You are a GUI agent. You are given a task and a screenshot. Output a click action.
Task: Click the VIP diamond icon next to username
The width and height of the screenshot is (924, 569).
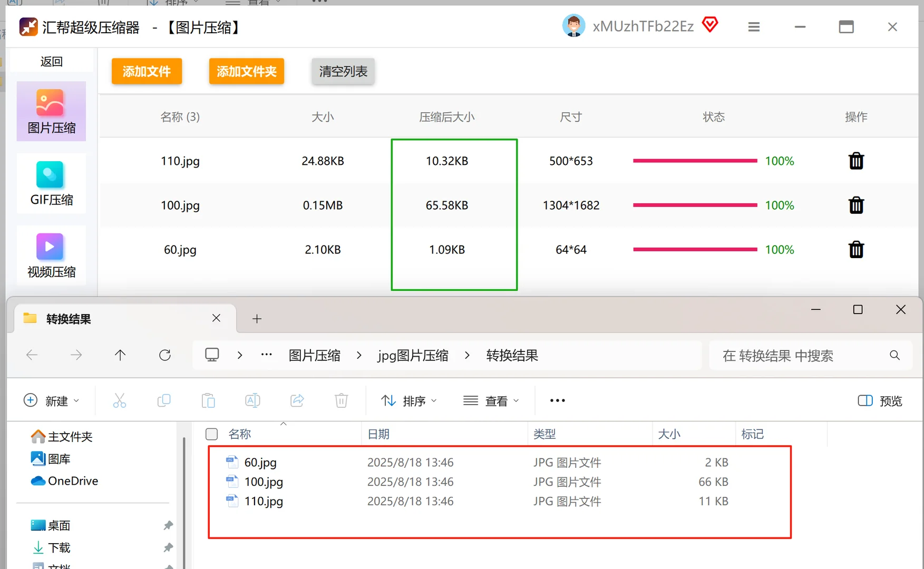tap(710, 24)
